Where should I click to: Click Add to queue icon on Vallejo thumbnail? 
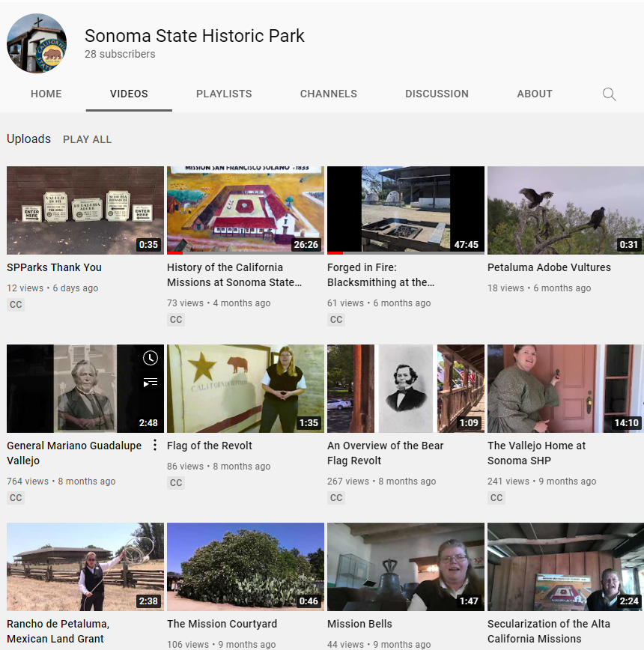click(x=151, y=382)
